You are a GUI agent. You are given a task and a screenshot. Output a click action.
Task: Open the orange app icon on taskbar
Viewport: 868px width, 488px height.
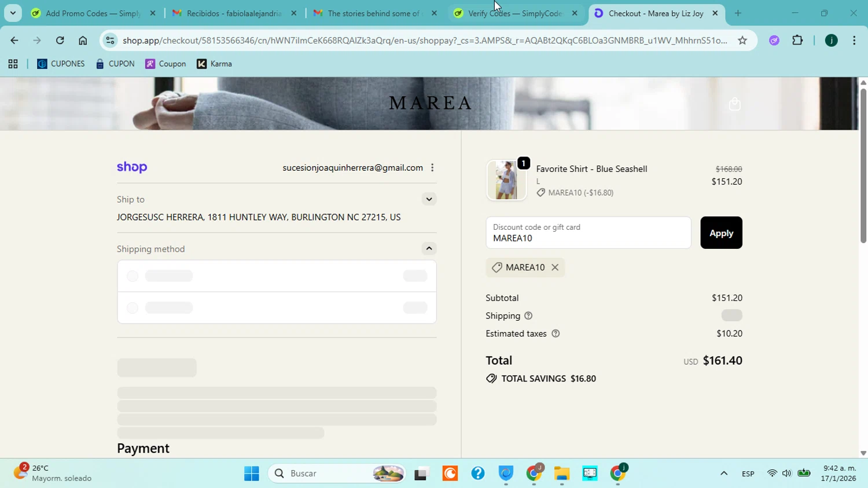coord(450,474)
